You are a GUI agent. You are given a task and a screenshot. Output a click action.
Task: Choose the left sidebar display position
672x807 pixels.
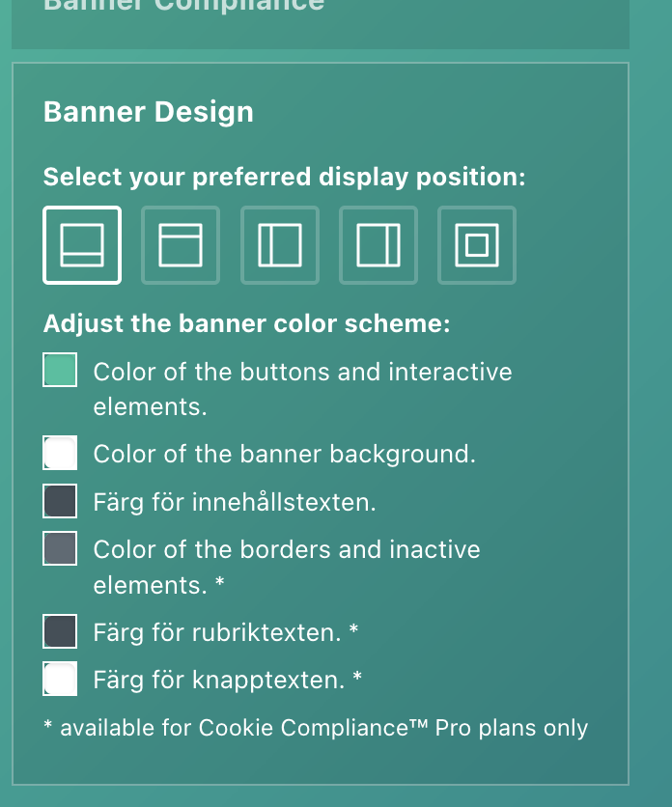pos(280,245)
